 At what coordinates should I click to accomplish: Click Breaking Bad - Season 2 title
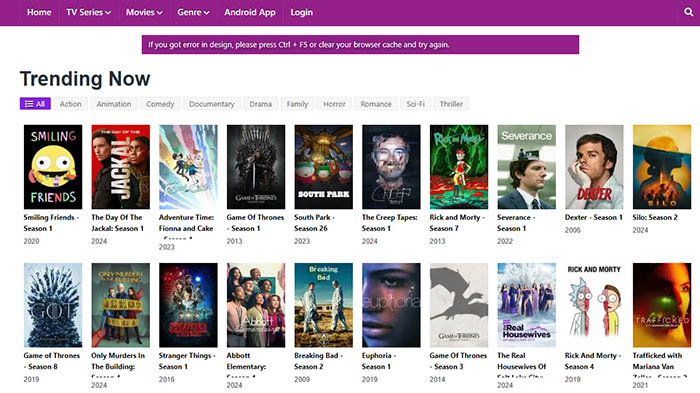click(318, 361)
